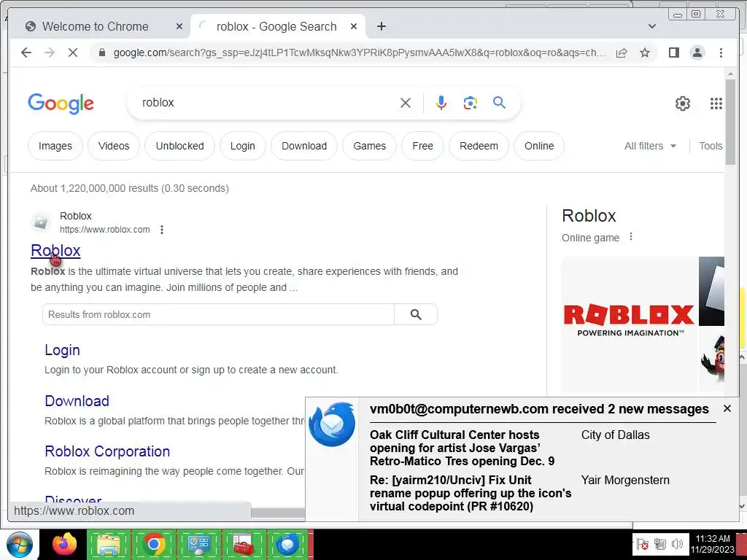747x560 pixels.
Task: Open Windows Start menu orb
Action: point(19,545)
